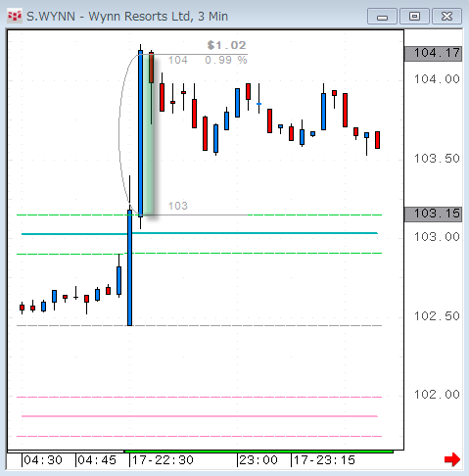Click the 103 label at the measurement bottom
Image resolution: width=469 pixels, height=476 pixels.
pos(178,206)
